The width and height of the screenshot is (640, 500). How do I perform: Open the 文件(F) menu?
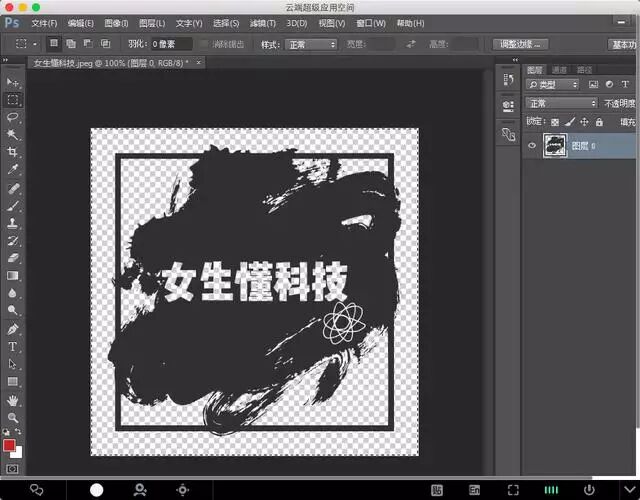(44, 23)
